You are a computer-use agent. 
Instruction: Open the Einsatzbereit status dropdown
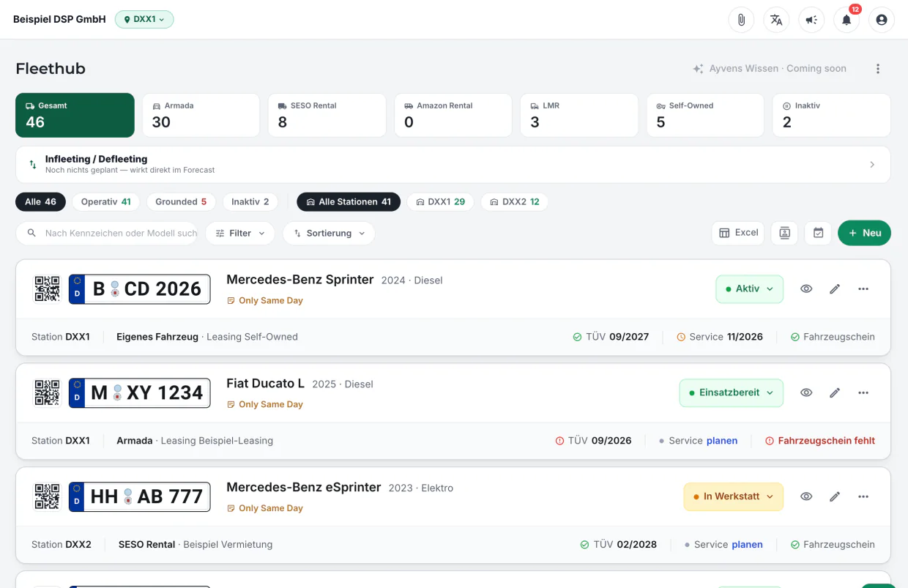point(731,392)
